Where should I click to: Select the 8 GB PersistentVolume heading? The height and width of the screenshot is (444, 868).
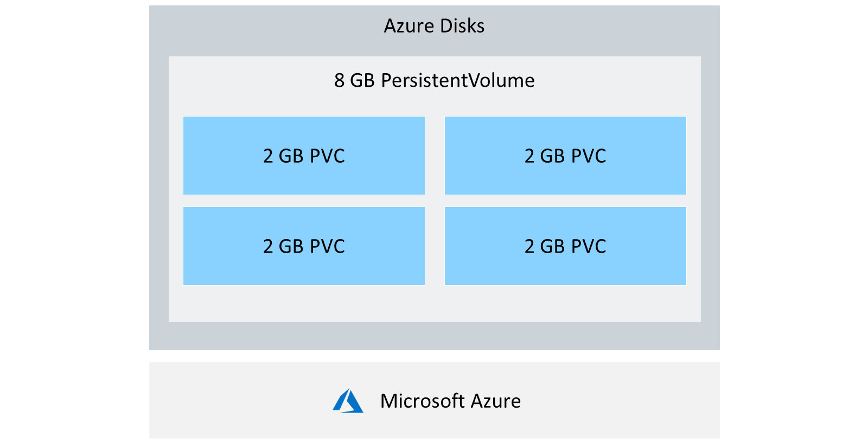click(434, 80)
